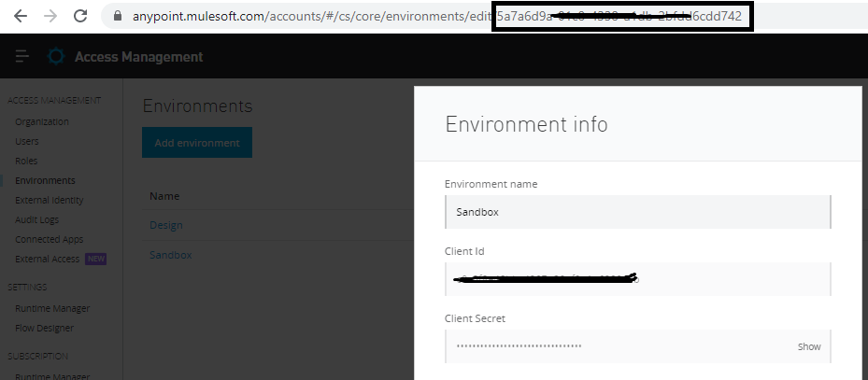Click the Add environment button
This screenshot has width=868, height=380.
(x=197, y=143)
